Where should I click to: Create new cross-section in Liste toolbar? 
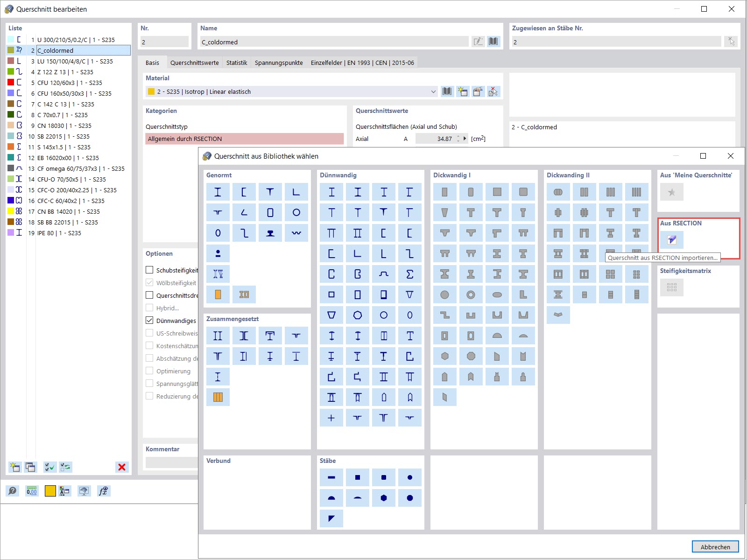click(15, 467)
